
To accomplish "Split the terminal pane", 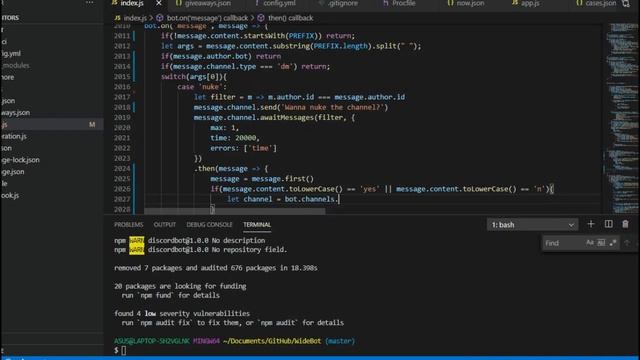I will pos(609,224).
